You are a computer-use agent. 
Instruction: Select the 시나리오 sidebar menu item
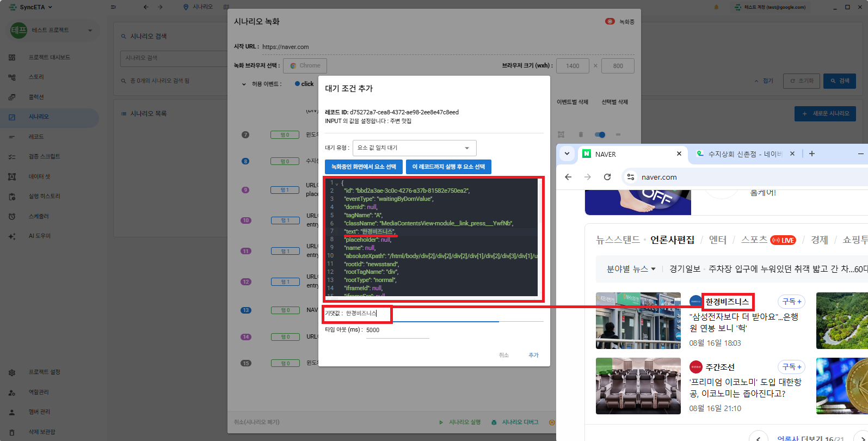pos(50,117)
